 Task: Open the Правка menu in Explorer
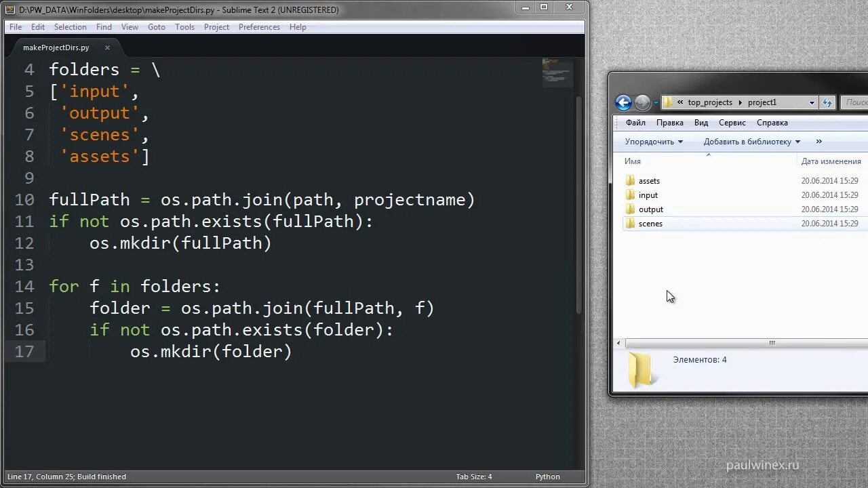coord(670,123)
